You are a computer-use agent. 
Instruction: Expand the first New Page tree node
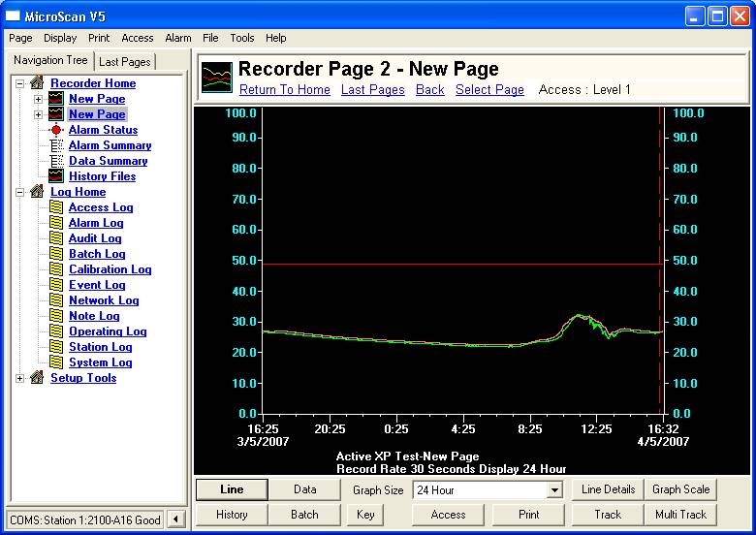38,99
